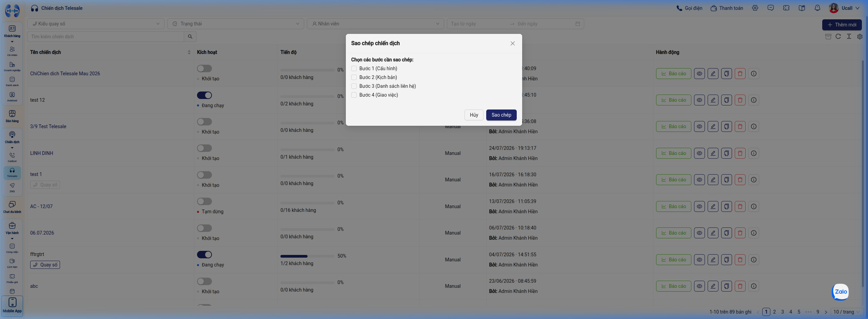Expand the Nhân viên dropdown
The image size is (868, 319).
[x=375, y=24]
